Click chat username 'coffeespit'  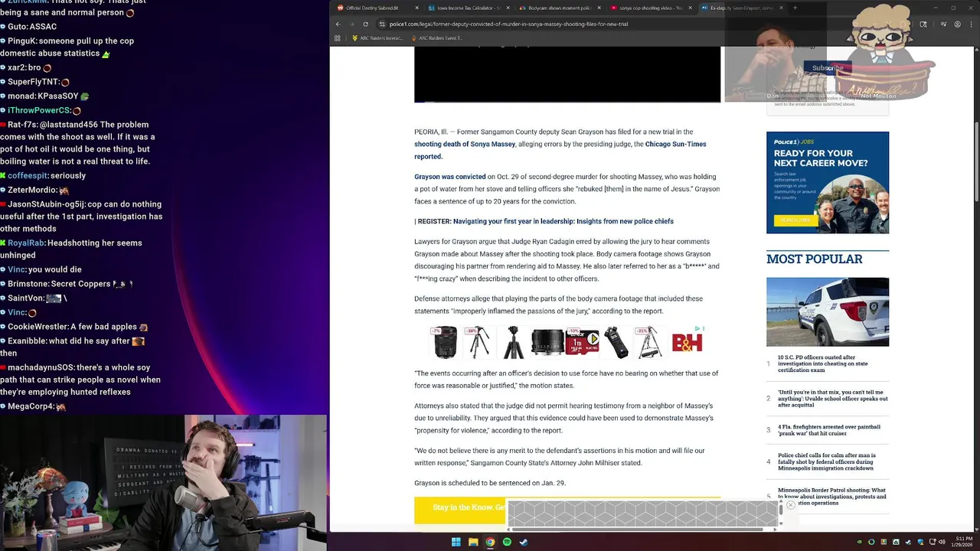tap(28, 176)
